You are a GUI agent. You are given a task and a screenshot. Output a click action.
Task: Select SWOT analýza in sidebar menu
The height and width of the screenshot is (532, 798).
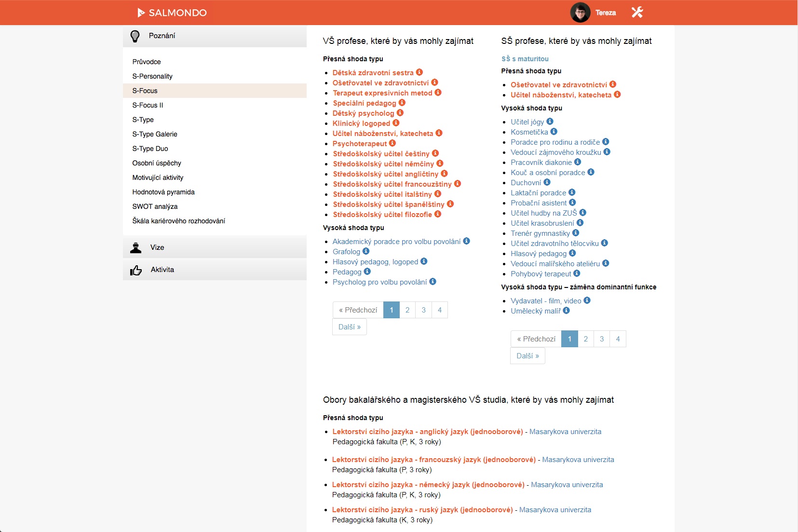pos(155,206)
